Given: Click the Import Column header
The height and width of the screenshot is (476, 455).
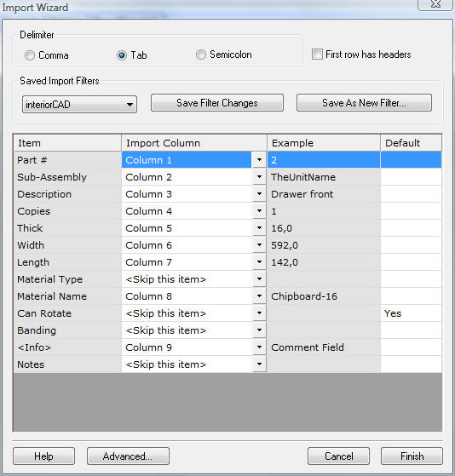Looking at the screenshot, I should pyautogui.click(x=194, y=143).
